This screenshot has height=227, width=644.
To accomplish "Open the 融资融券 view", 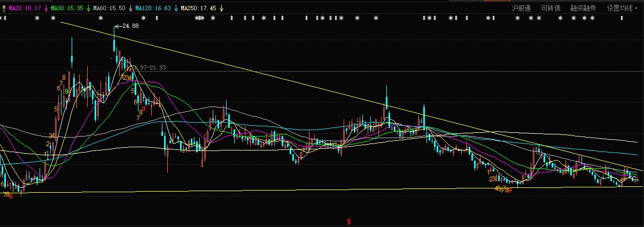I will (583, 8).
